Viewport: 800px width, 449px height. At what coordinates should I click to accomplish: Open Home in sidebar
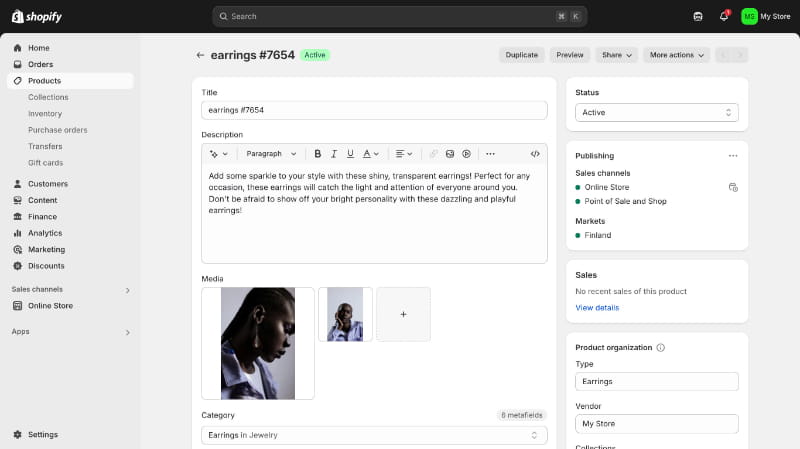[70, 48]
